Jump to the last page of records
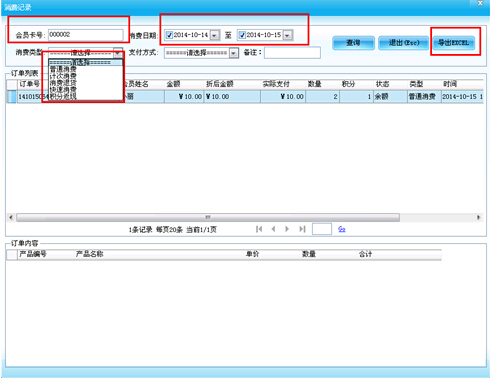This screenshot has width=491, height=380. click(x=302, y=229)
